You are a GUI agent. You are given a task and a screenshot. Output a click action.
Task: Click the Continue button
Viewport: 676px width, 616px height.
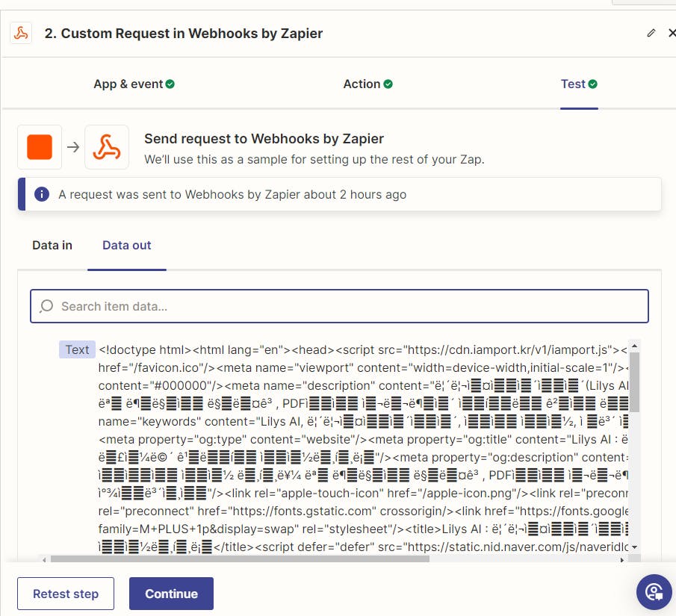click(171, 594)
